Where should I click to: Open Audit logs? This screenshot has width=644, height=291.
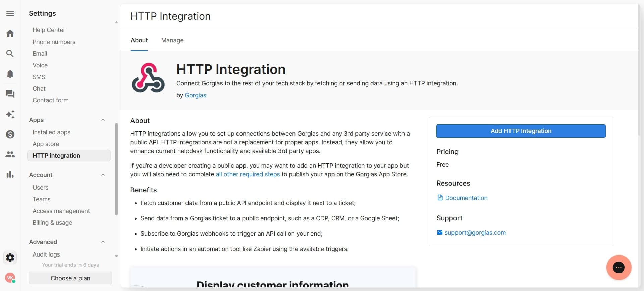click(x=46, y=254)
